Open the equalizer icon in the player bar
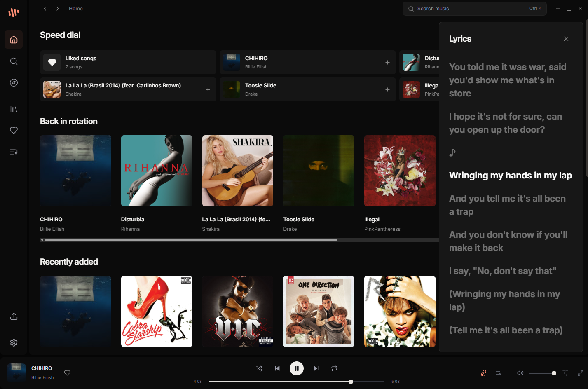 coord(565,373)
